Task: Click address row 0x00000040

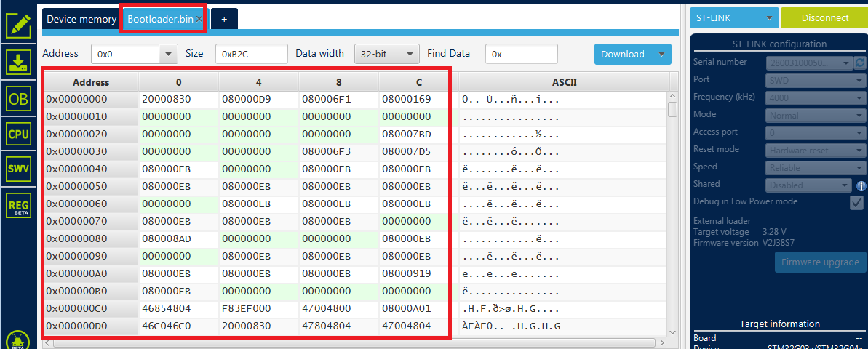Action: (92, 169)
